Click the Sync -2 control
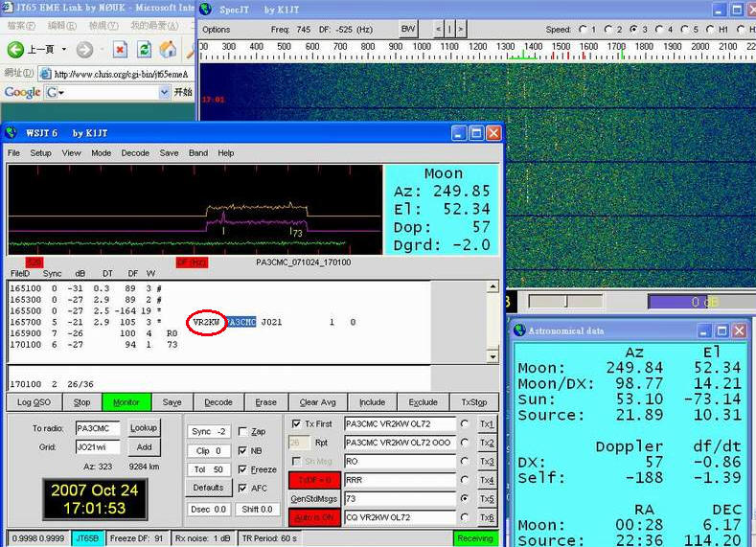756x547 pixels. [x=208, y=431]
